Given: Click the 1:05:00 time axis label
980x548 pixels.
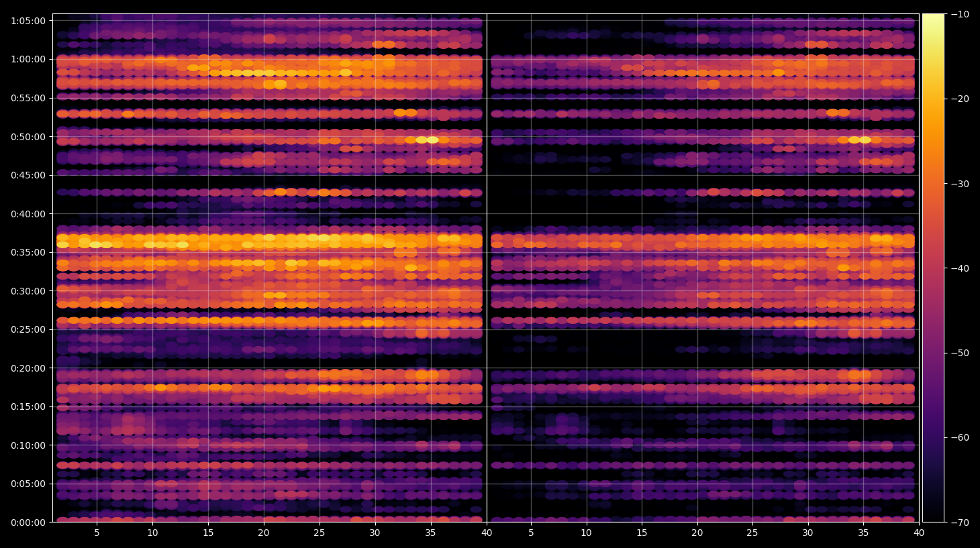Looking at the screenshot, I should 28,21.
